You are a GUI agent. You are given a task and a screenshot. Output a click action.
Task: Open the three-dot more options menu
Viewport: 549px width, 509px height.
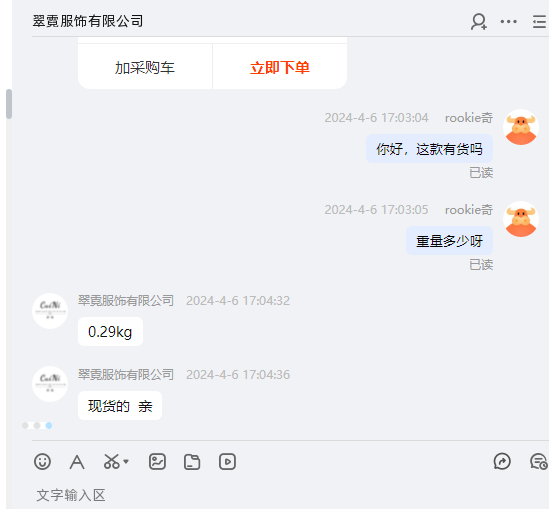[508, 22]
